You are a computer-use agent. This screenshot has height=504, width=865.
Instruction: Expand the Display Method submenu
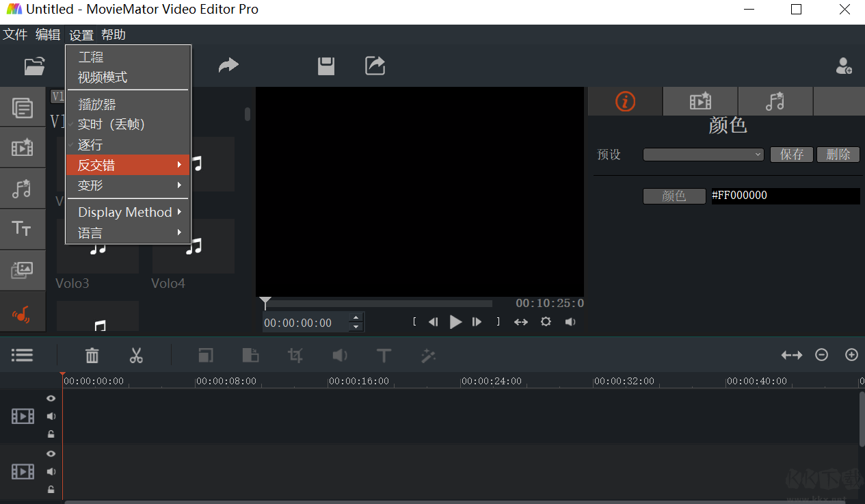pyautogui.click(x=128, y=212)
